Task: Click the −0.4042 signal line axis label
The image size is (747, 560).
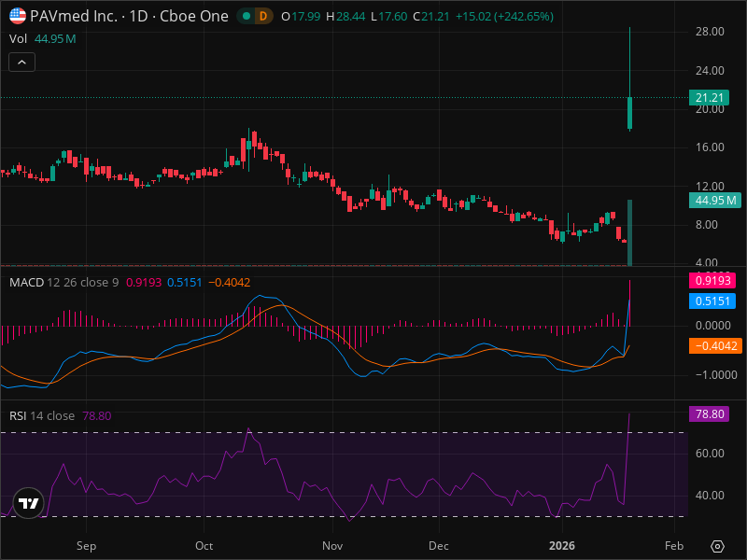Action: point(715,345)
